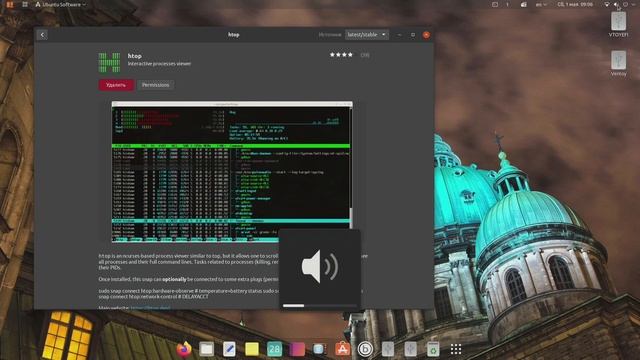
Task: Open the Trash in the dock
Action: [433, 349]
